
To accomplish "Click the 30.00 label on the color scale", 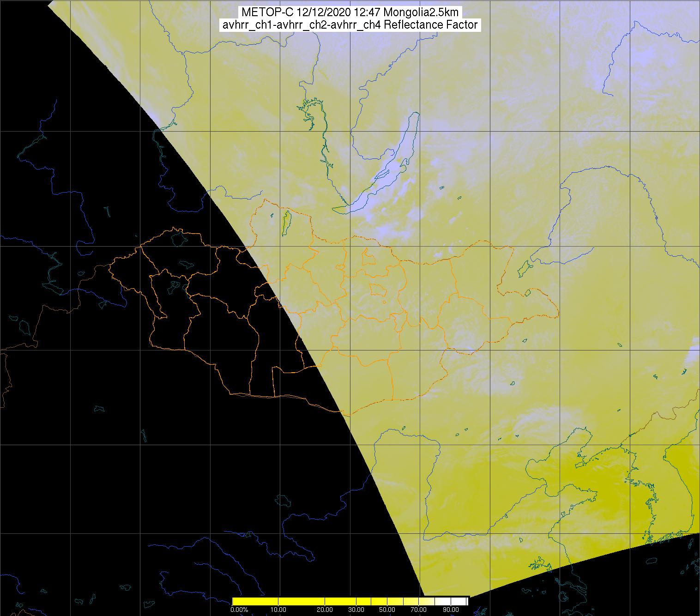I will (x=356, y=610).
